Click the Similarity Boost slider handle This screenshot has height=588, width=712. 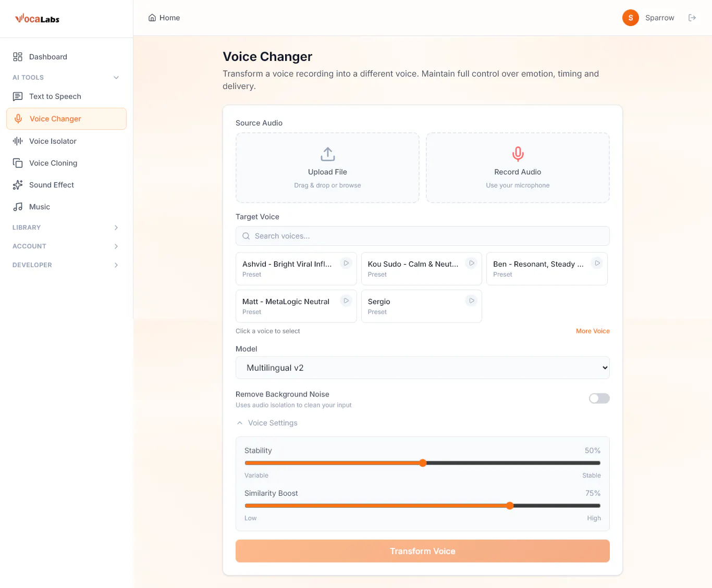coord(510,506)
